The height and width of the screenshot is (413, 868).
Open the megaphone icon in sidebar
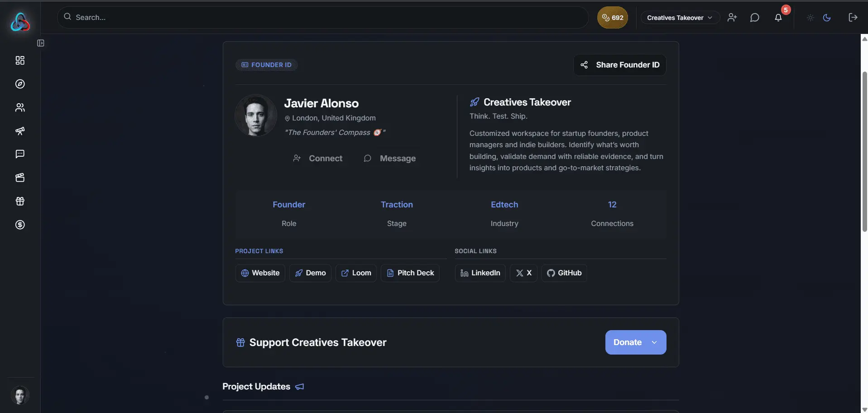tap(20, 131)
